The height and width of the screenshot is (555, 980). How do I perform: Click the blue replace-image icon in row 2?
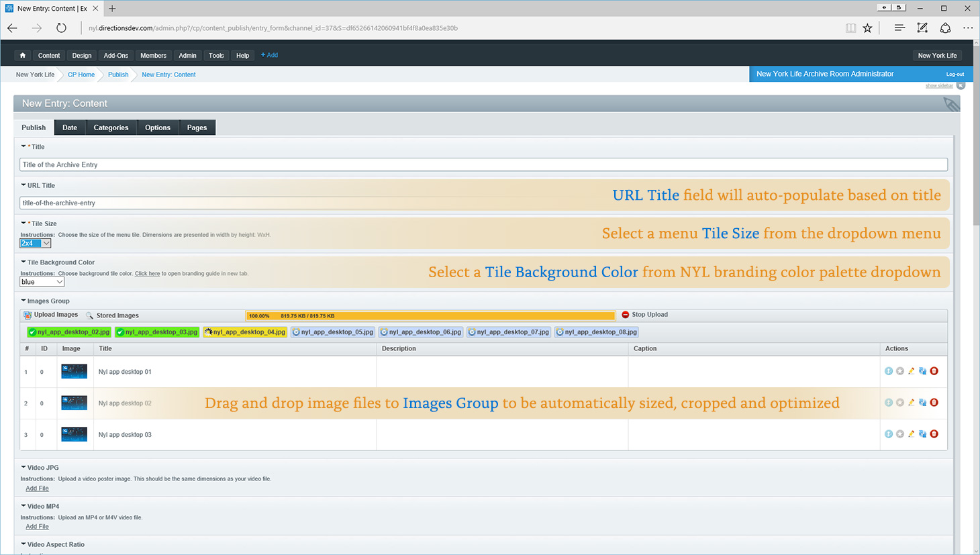tap(922, 403)
